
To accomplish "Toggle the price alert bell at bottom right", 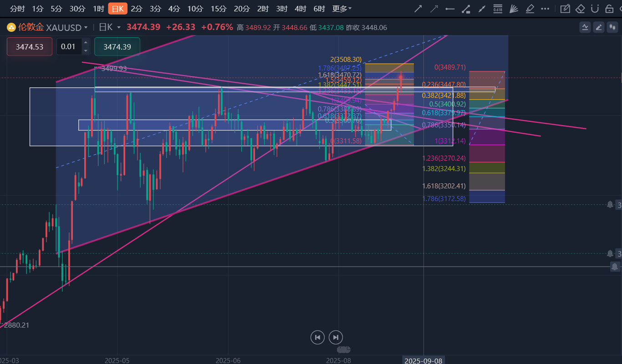I will [615, 267].
